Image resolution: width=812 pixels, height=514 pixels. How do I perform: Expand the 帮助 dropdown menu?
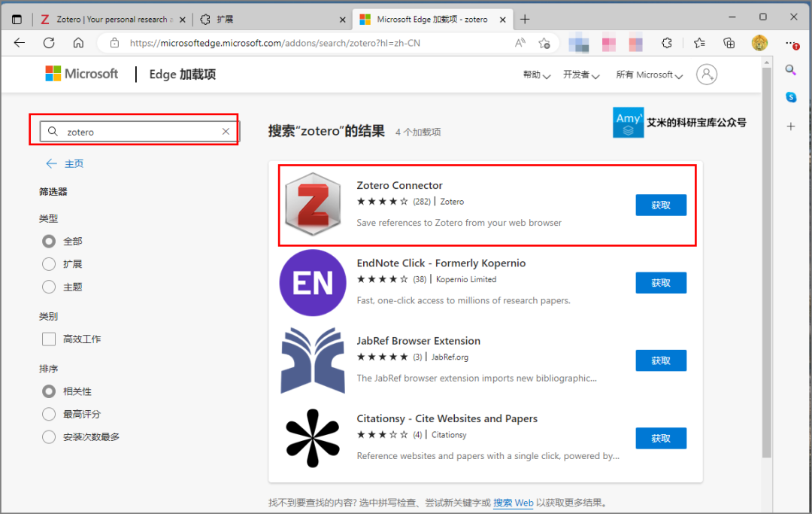[537, 75]
